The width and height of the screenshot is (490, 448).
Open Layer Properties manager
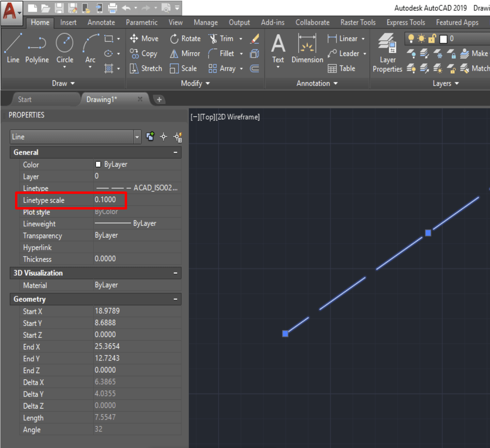click(x=387, y=53)
